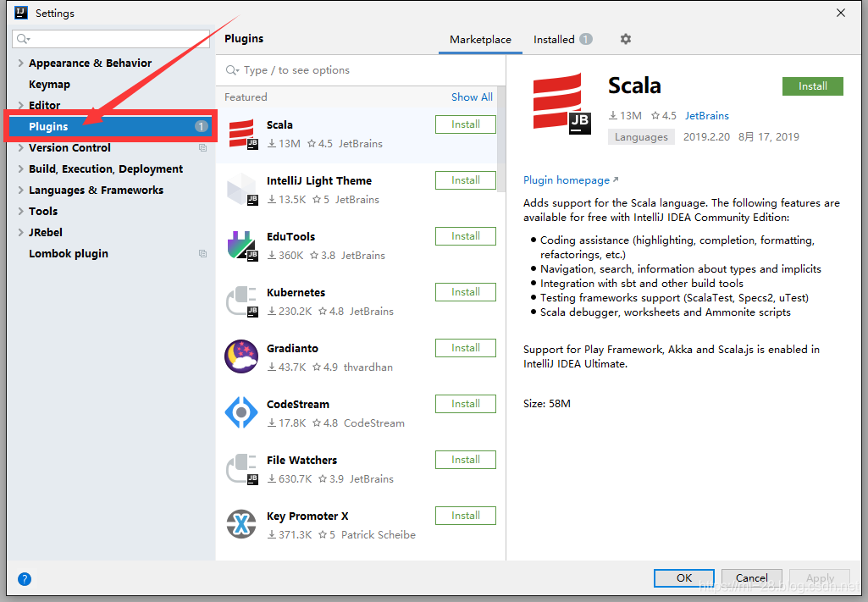Click the Gradianto plugin icon
The height and width of the screenshot is (602, 868).
[x=241, y=356]
